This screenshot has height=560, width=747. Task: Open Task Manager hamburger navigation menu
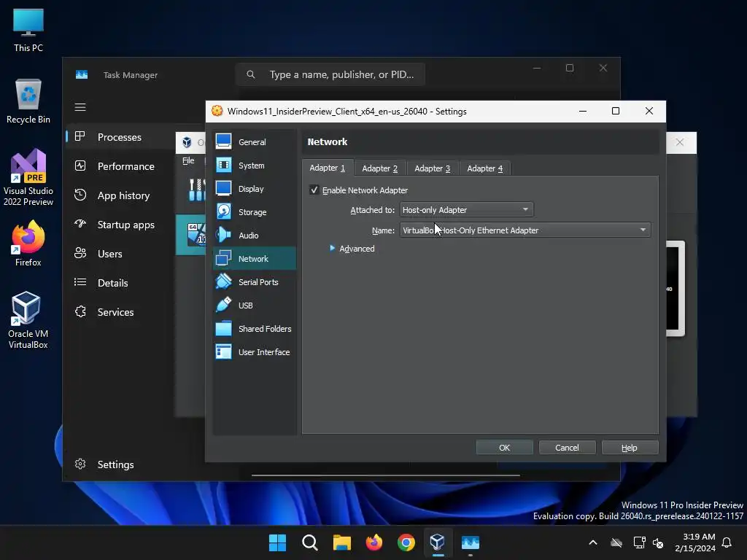point(80,107)
